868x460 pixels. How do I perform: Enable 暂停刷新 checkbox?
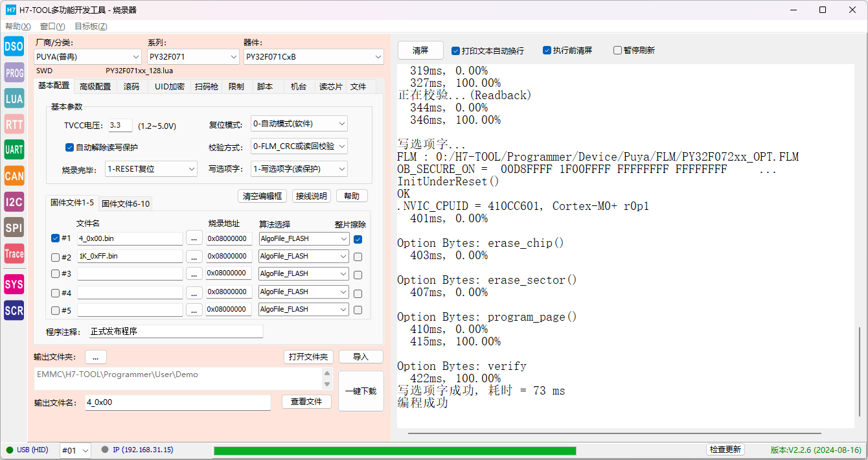(x=617, y=51)
